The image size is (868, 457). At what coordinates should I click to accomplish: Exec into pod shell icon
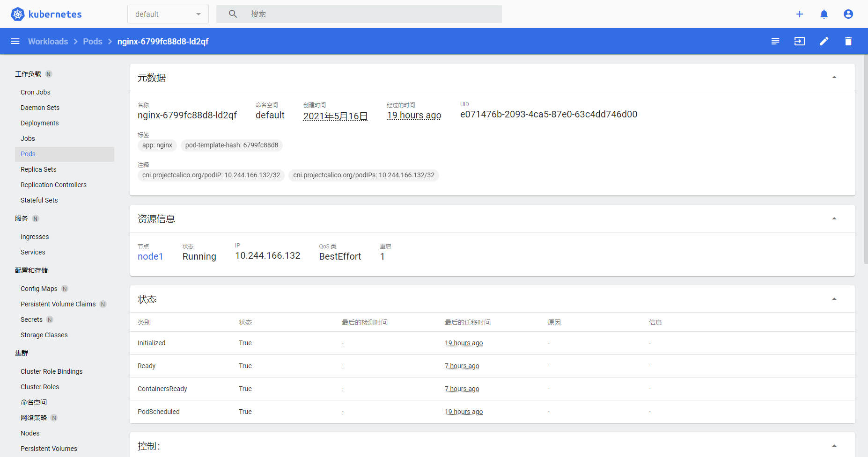pos(800,41)
